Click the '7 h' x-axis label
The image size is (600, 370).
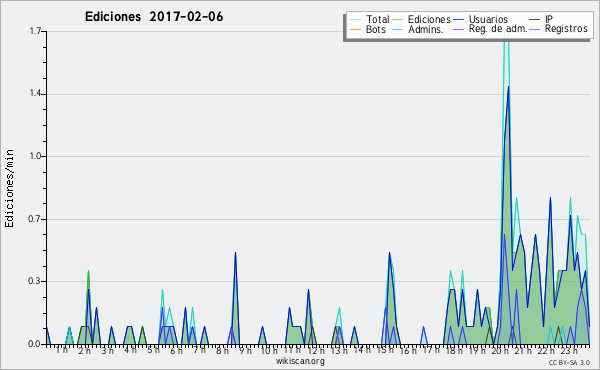pos(199,350)
